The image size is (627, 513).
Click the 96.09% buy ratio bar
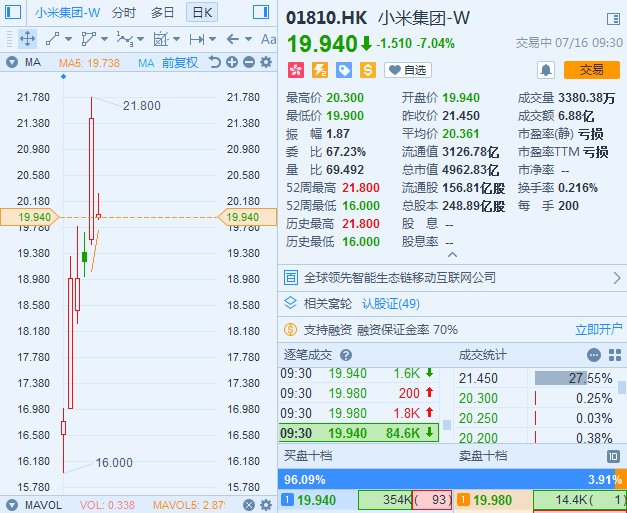[446, 479]
